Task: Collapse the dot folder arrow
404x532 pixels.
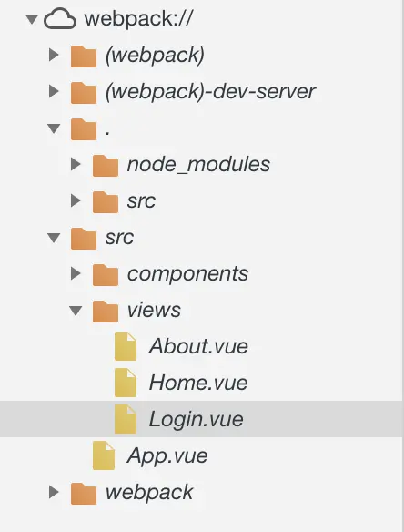Action: (54, 128)
